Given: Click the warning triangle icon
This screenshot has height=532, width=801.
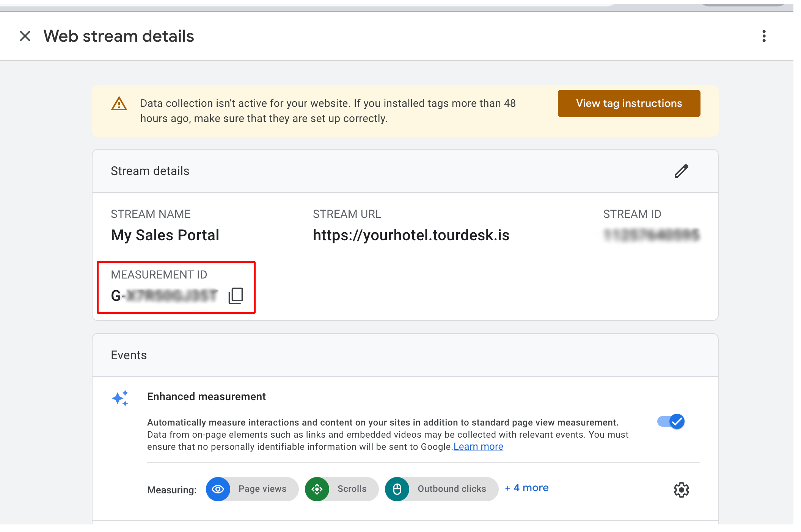Looking at the screenshot, I should pos(119,103).
